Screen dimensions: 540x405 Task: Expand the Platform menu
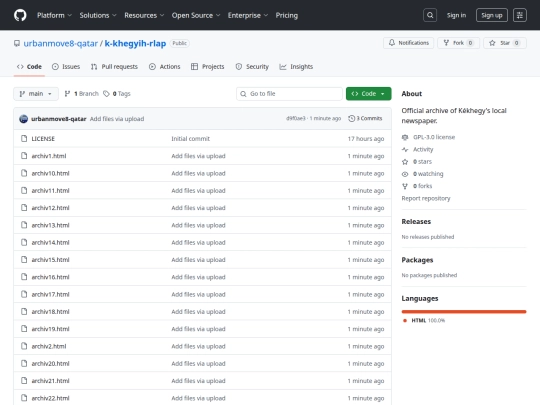(54, 15)
